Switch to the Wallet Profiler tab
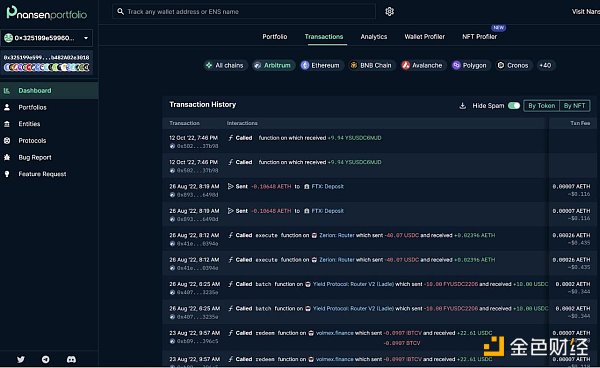Image resolution: width=600 pixels, height=368 pixels. point(424,37)
